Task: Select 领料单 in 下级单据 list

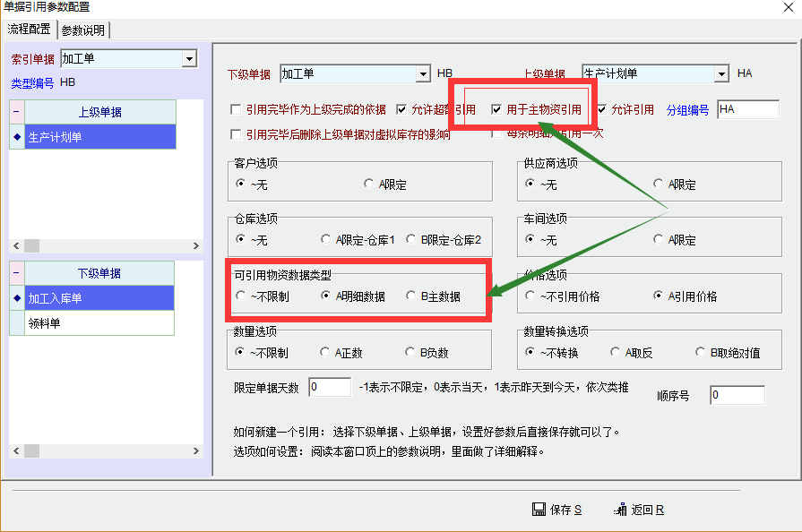Action: (x=45, y=323)
